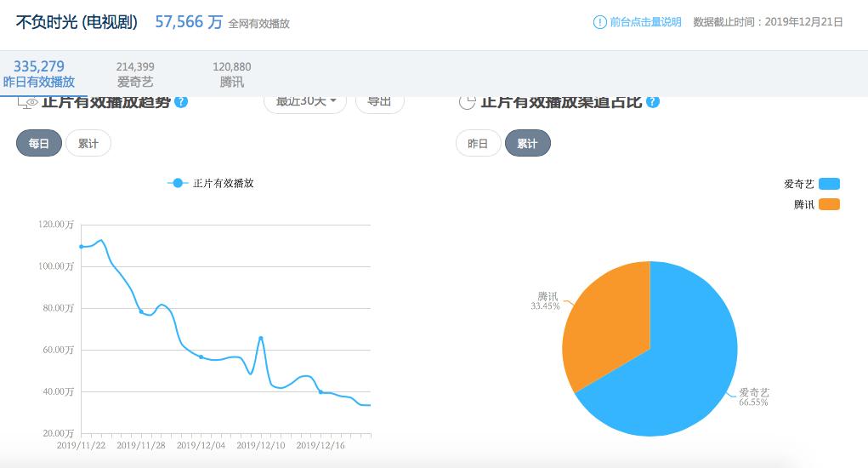Viewport: 868px width, 468px height.
Task: Select the 每日 toggle for trend chart
Action: tap(39, 144)
